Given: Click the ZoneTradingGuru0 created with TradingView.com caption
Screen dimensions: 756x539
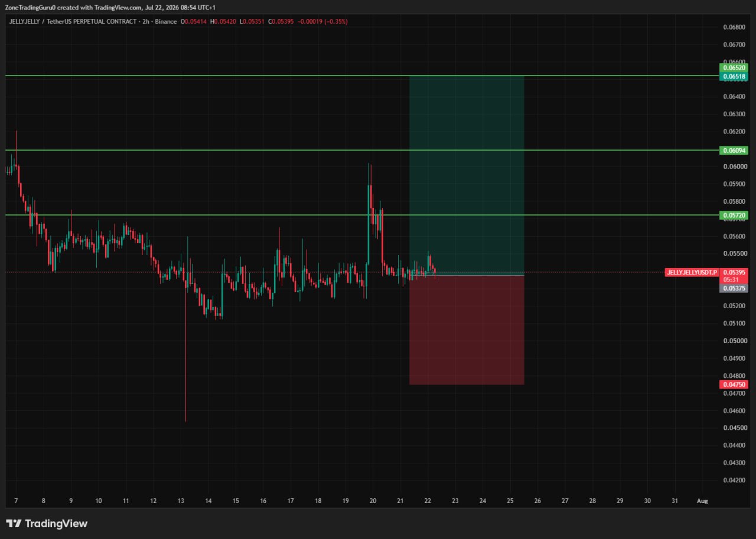Looking at the screenshot, I should (x=110, y=8).
